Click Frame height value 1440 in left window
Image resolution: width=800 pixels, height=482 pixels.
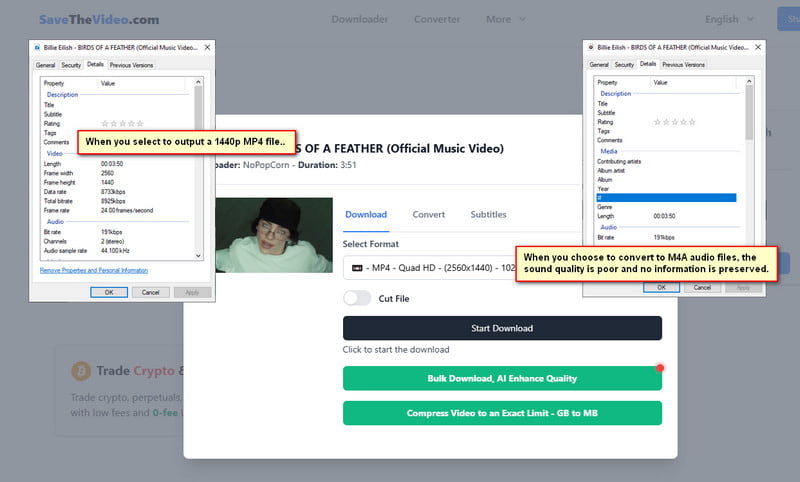click(x=107, y=182)
